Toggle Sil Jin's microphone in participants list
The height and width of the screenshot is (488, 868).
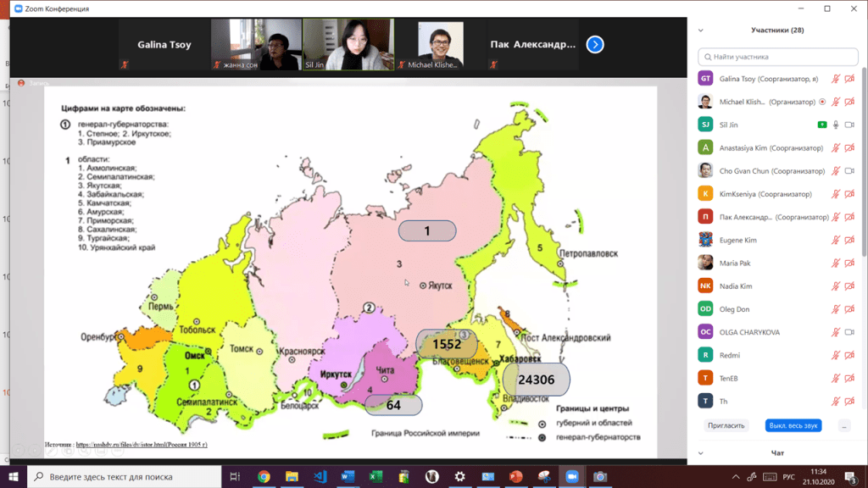[836, 125]
